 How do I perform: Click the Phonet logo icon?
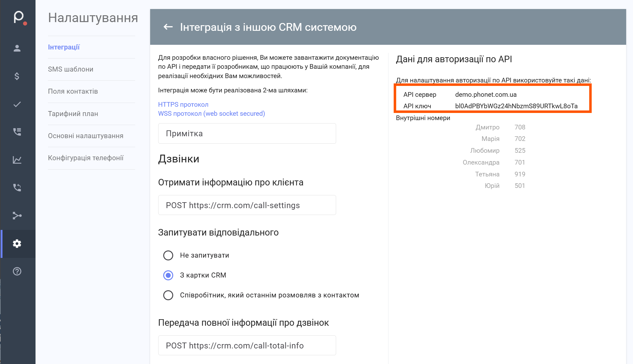tap(19, 17)
